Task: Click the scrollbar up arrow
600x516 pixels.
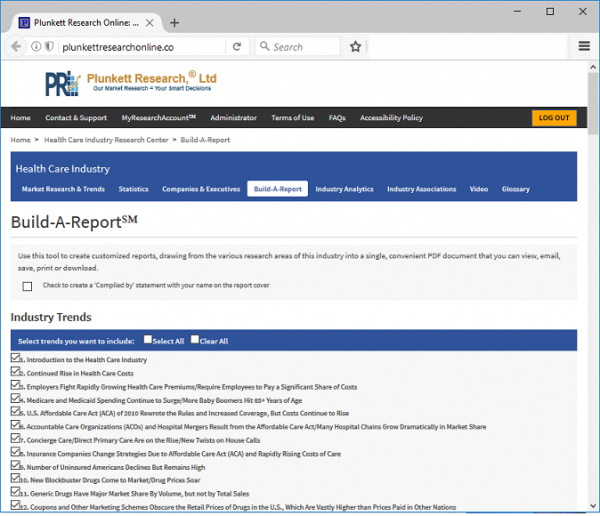Action: point(593,67)
